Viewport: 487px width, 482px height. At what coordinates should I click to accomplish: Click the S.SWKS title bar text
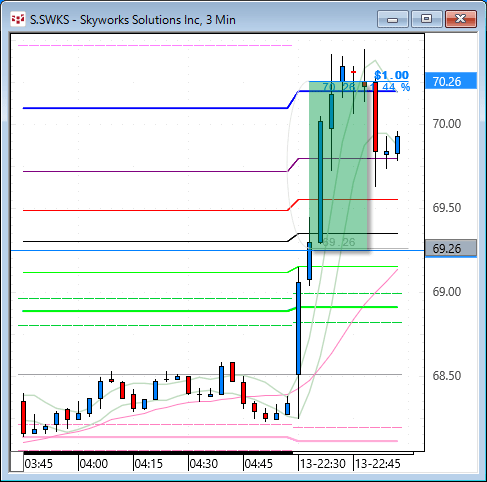point(133,20)
